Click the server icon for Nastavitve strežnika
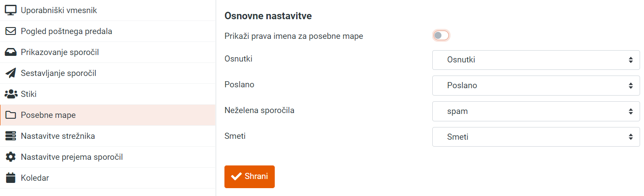The image size is (644, 196). coord(10,136)
